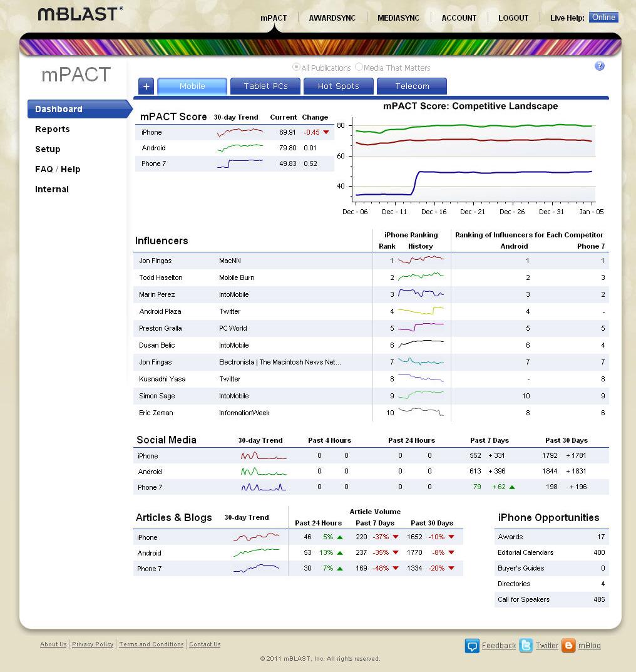Open the Hot Spots tab

338,86
